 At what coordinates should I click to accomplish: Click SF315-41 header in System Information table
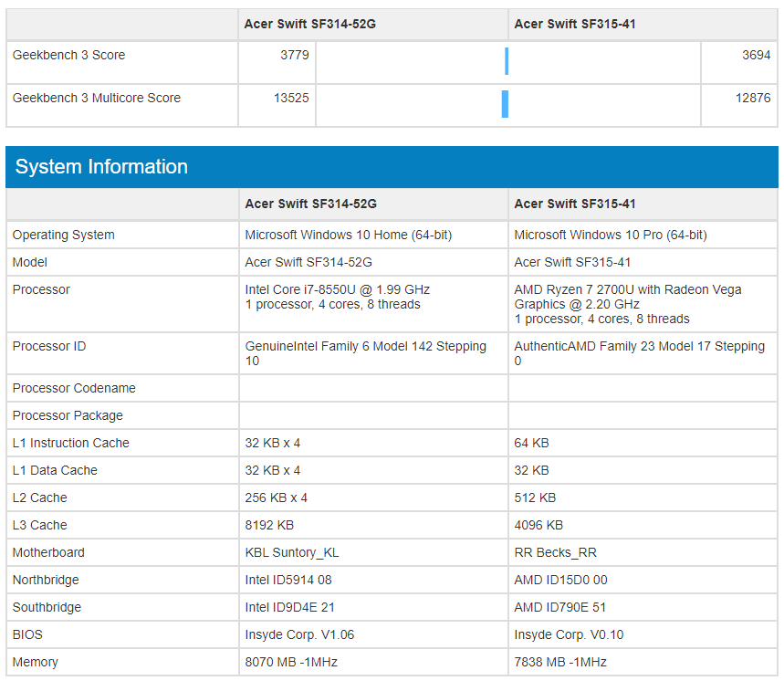coord(575,204)
